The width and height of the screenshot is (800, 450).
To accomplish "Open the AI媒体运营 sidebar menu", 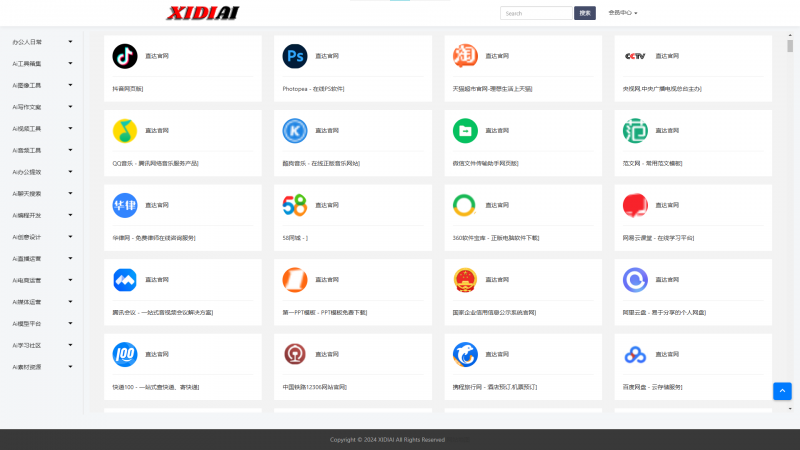I will [42, 302].
